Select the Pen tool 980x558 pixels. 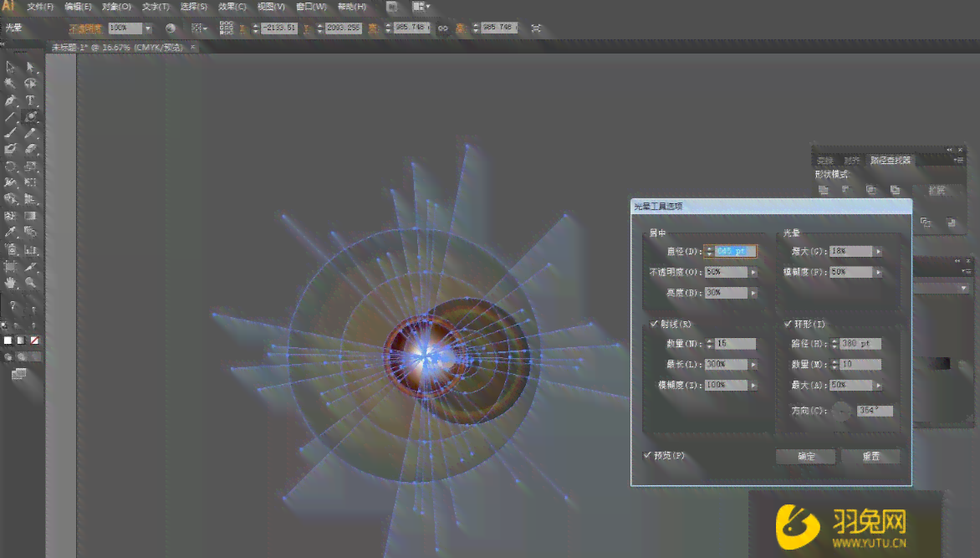coord(11,100)
